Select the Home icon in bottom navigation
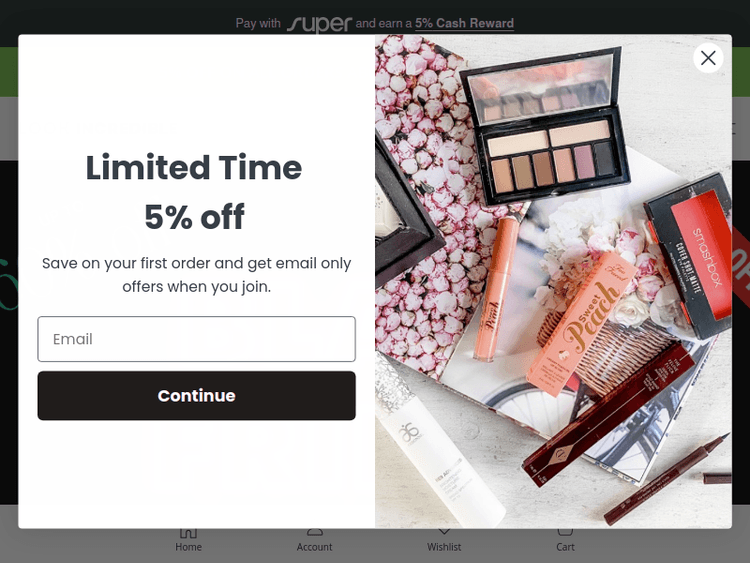750x563 pixels. coord(188,532)
